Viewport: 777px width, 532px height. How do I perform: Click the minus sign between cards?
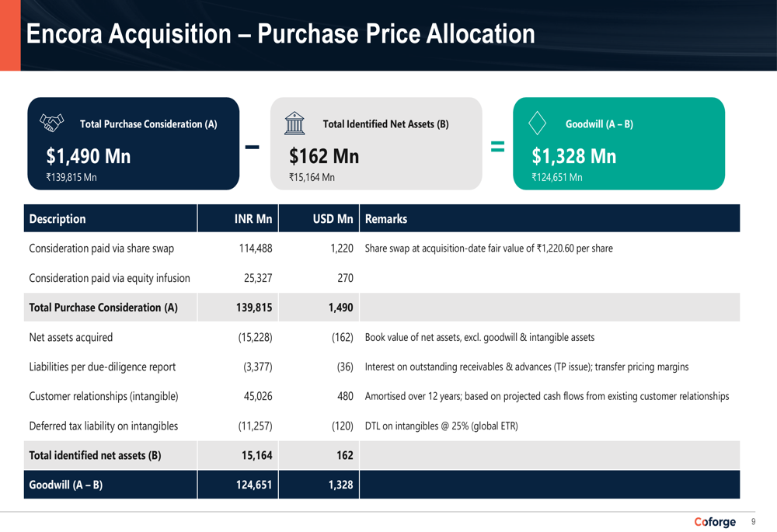pyautogui.click(x=253, y=147)
